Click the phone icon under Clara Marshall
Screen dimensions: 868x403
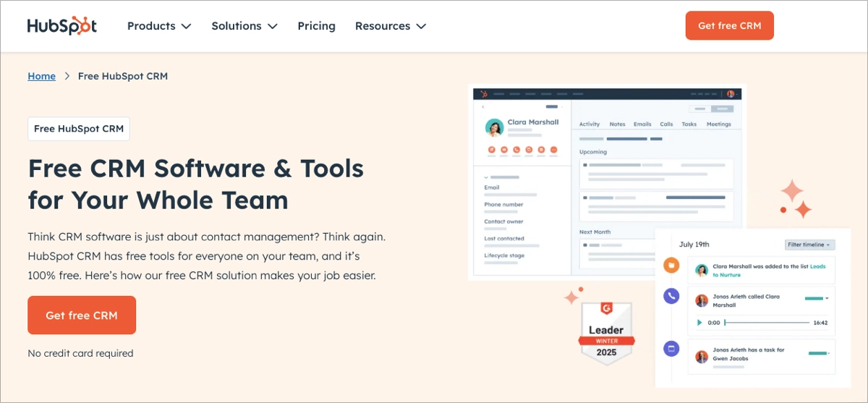(516, 150)
